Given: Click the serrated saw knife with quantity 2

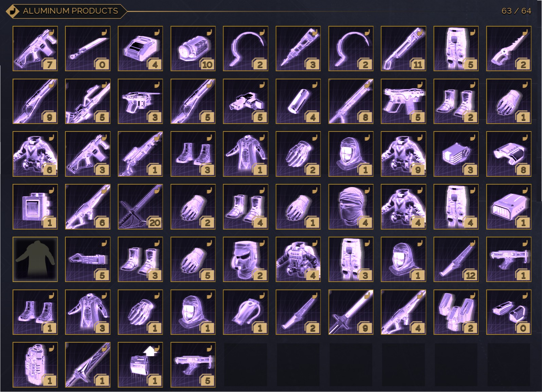Looking at the screenshot, I should coord(509,49).
